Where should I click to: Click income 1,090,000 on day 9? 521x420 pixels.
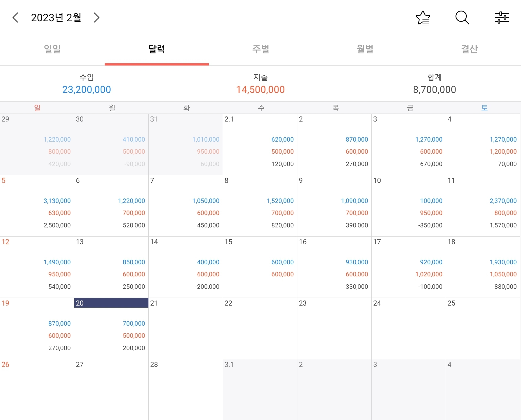pos(354,201)
